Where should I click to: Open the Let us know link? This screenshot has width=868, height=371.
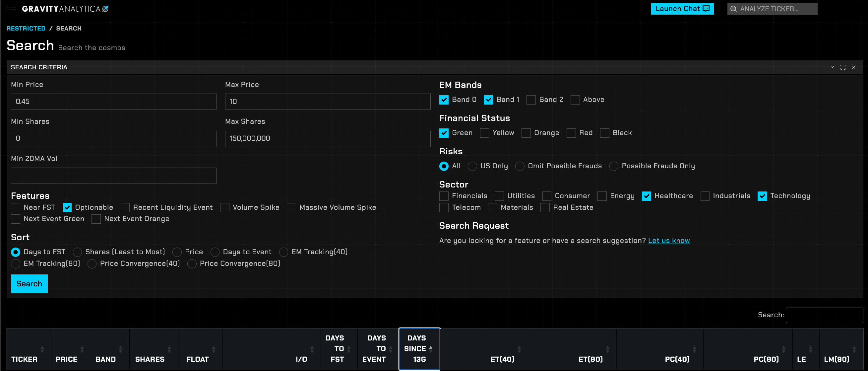(668, 241)
